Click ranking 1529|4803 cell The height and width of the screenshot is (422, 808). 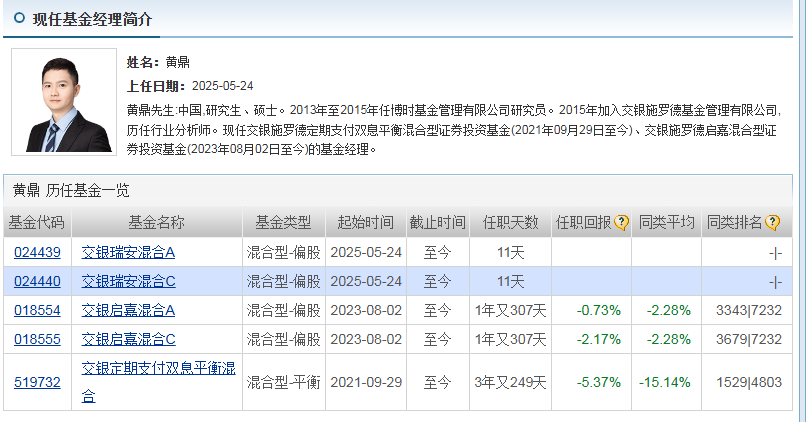749,382
